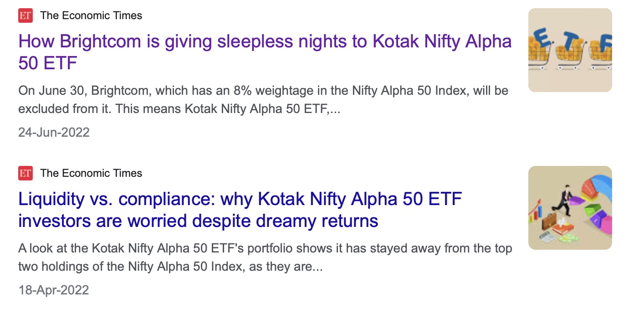Click The Economic Times label on the first result
The image size is (644, 309).
(x=91, y=15)
